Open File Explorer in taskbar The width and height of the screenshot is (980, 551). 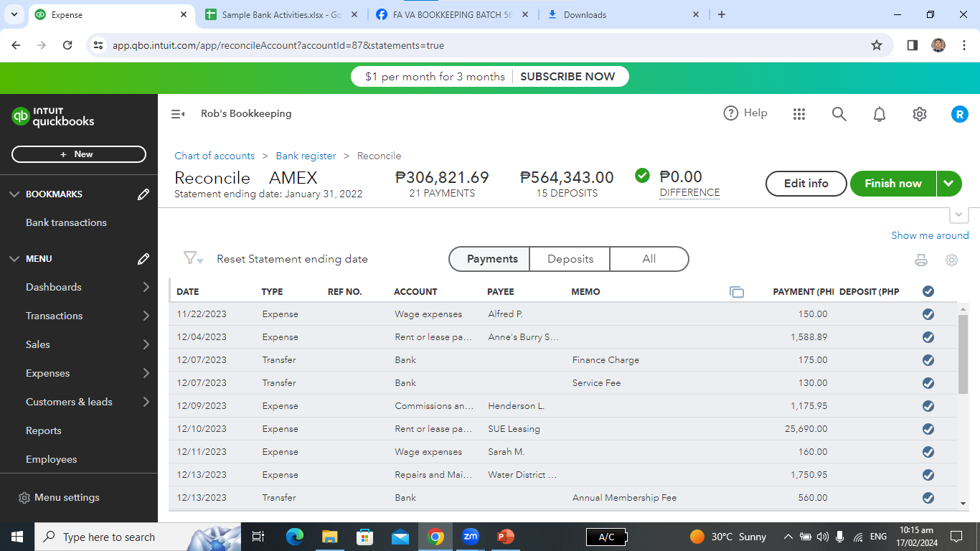point(330,537)
